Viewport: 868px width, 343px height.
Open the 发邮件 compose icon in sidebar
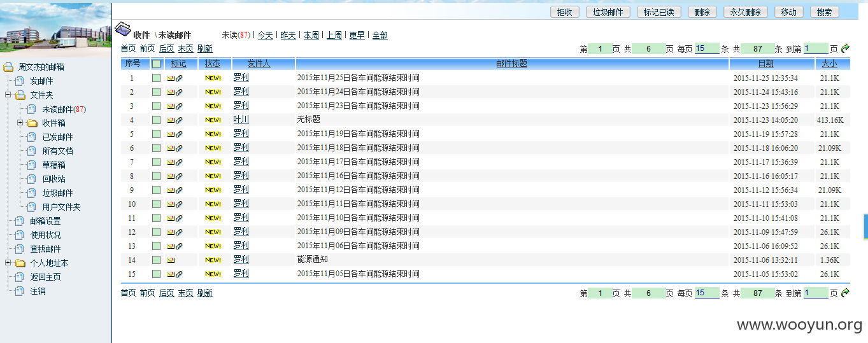point(19,81)
